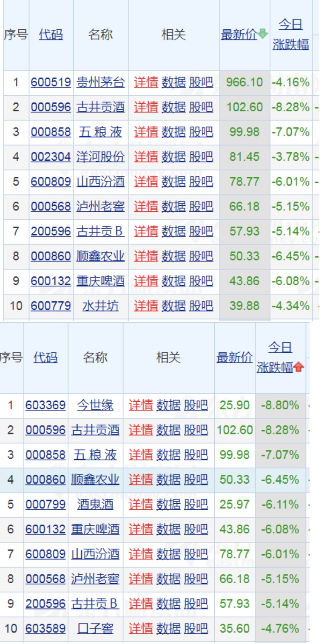The height and width of the screenshot is (644, 330).
Task: Select the change value -3.78%
Action: pos(291,157)
